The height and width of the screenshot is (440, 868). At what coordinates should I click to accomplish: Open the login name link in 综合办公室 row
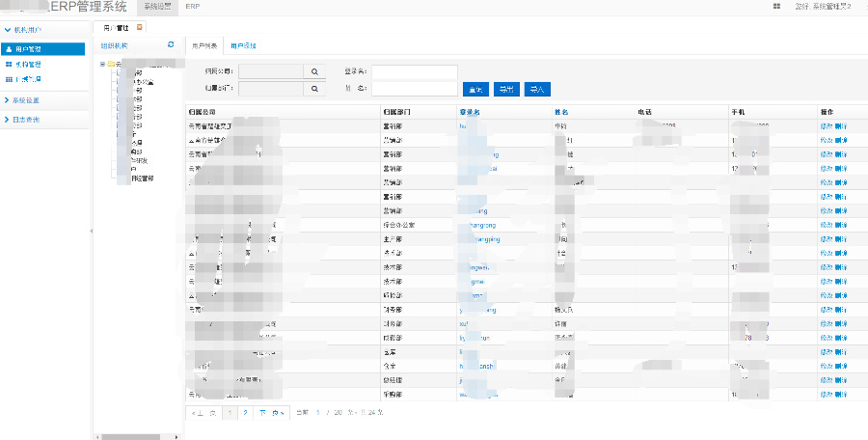click(478, 225)
